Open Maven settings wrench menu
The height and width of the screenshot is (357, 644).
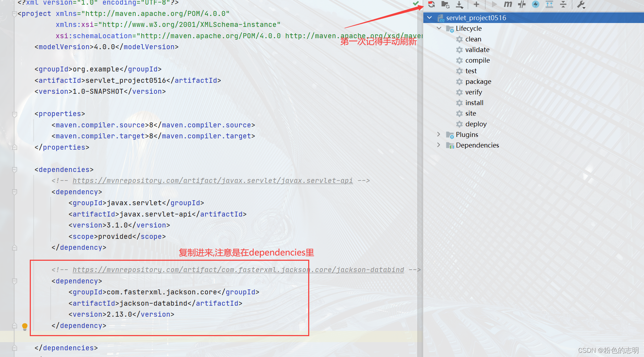tap(581, 5)
